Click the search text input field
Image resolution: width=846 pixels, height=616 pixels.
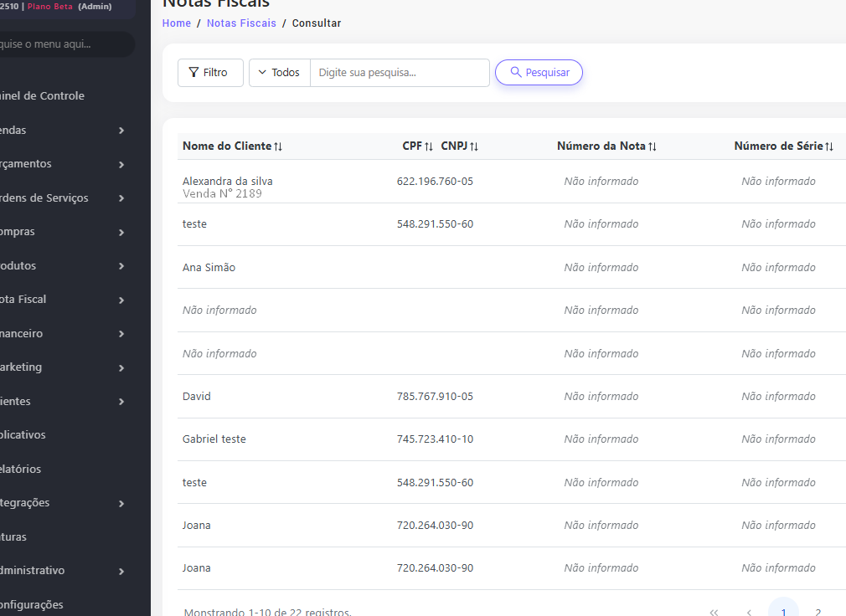click(x=399, y=73)
